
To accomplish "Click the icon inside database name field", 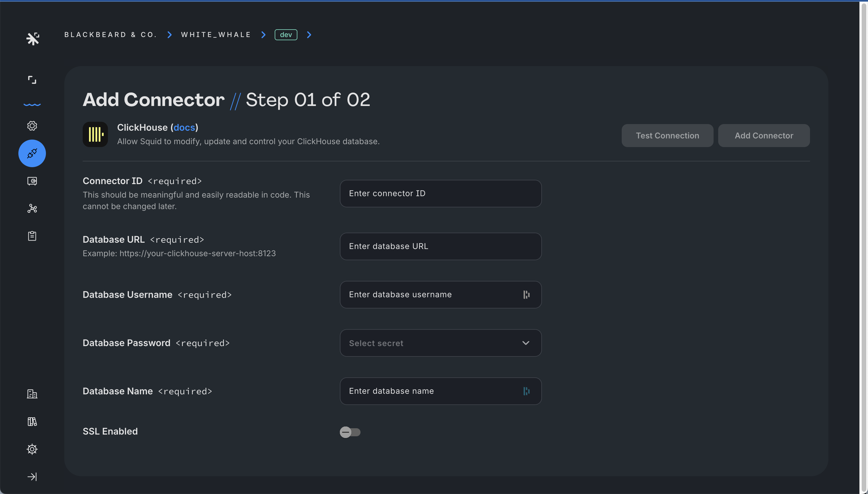I will (x=526, y=391).
